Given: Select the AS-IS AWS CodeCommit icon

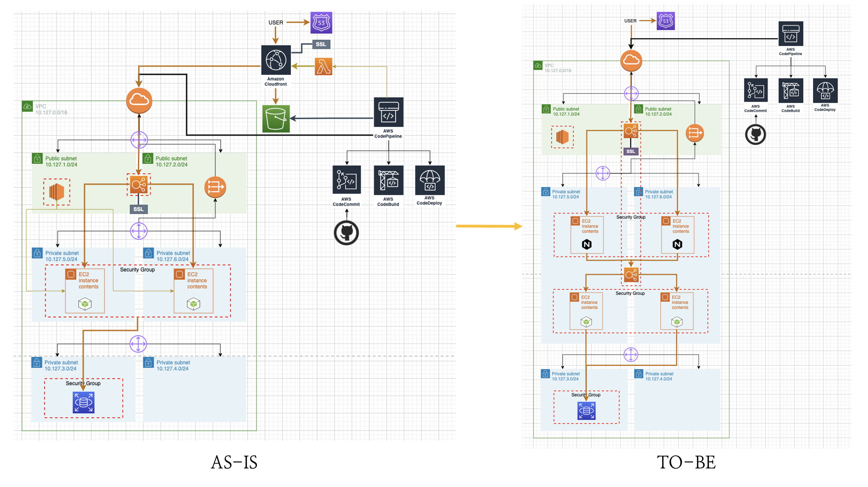Looking at the screenshot, I should [x=347, y=180].
